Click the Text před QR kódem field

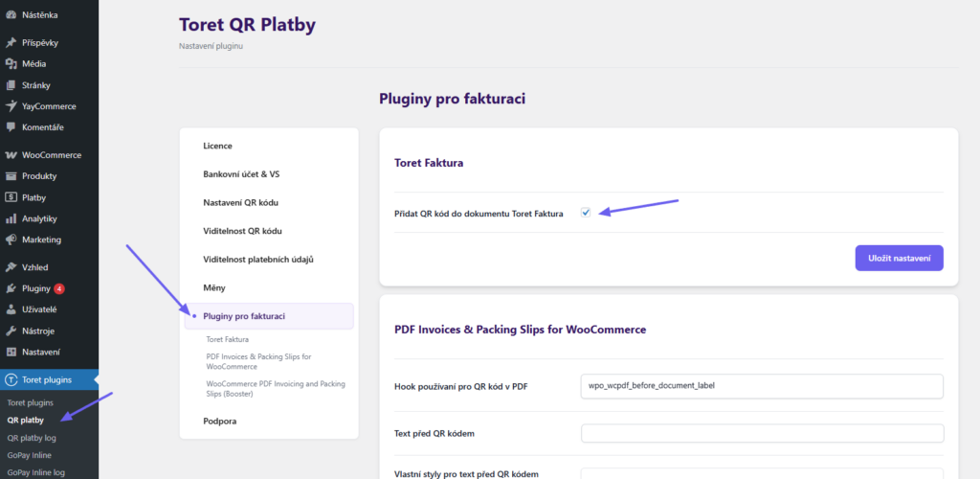pyautogui.click(x=762, y=433)
